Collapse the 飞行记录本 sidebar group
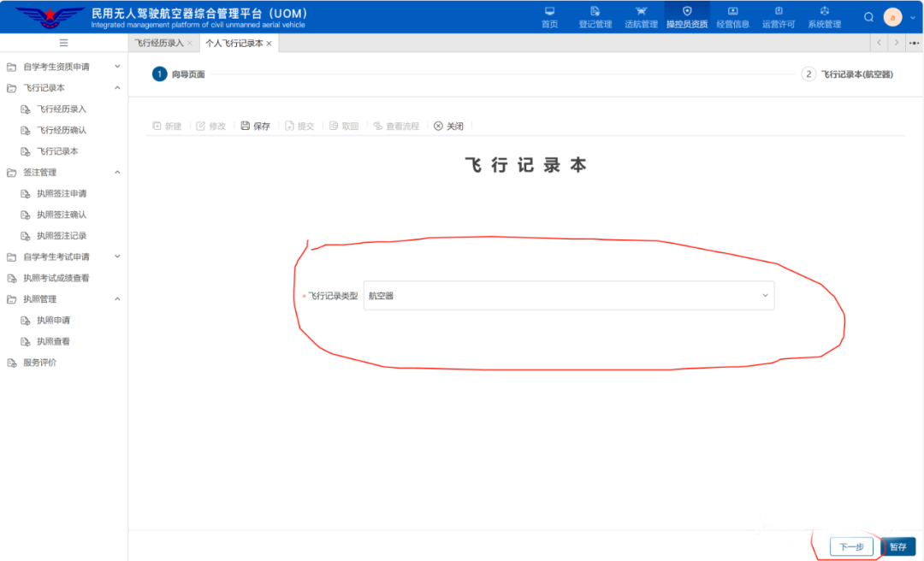 63,88
